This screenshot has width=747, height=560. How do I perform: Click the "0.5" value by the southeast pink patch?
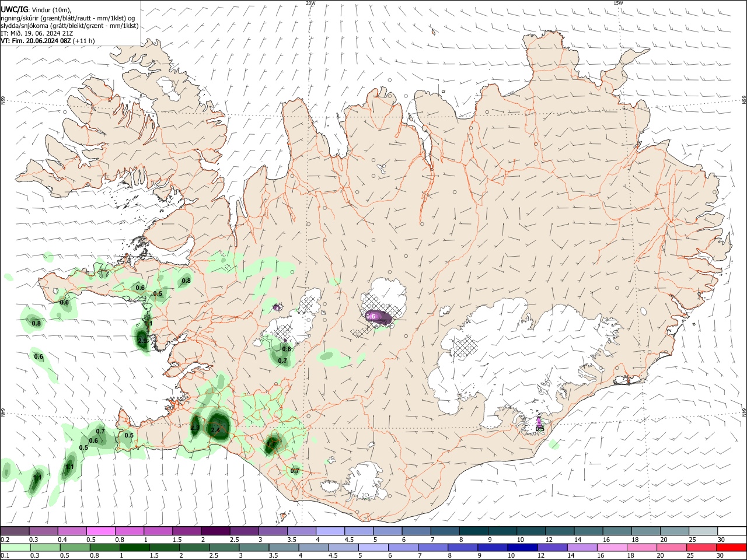(540, 429)
